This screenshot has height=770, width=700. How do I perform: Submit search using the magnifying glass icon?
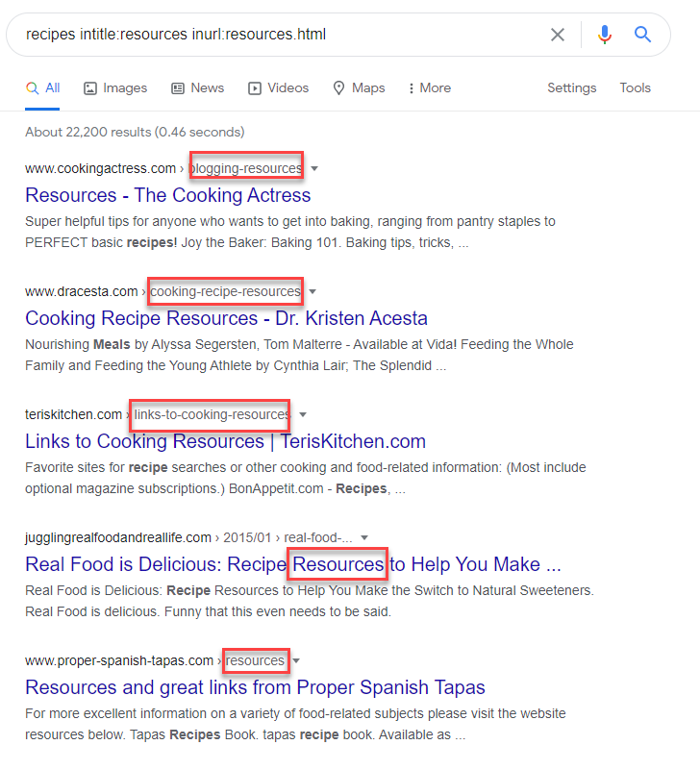642,35
